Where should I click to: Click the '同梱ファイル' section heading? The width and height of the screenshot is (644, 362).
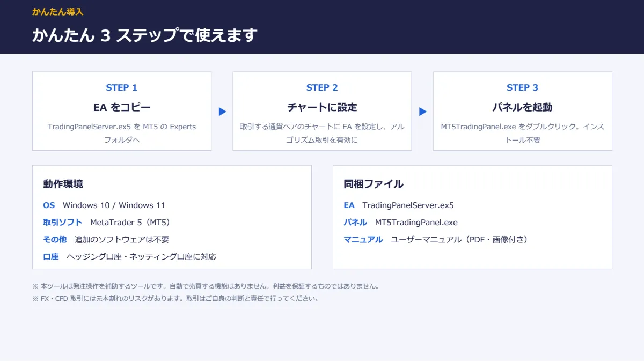click(374, 184)
